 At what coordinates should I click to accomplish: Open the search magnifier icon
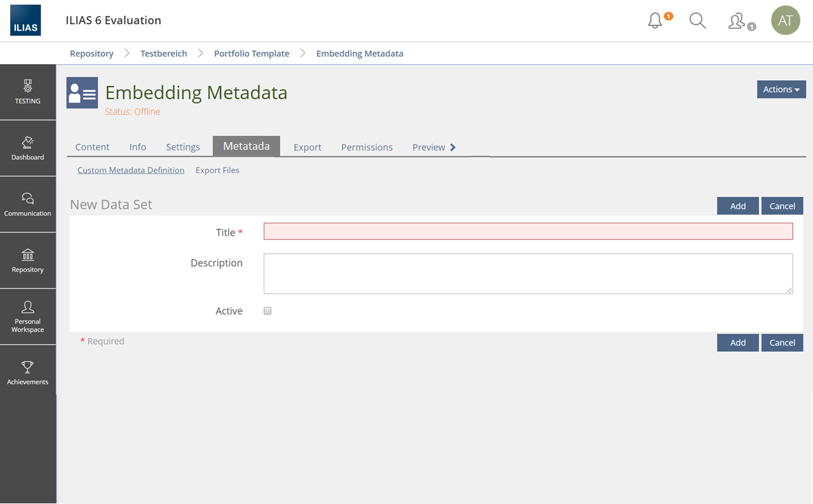click(697, 21)
